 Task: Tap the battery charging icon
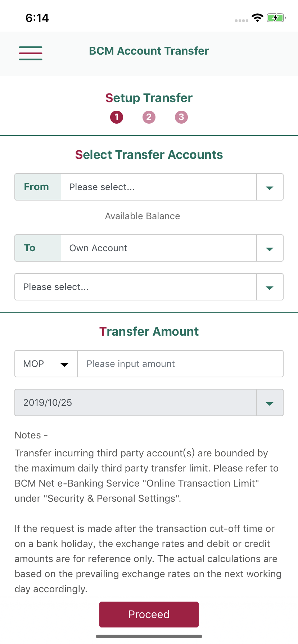coord(276,18)
